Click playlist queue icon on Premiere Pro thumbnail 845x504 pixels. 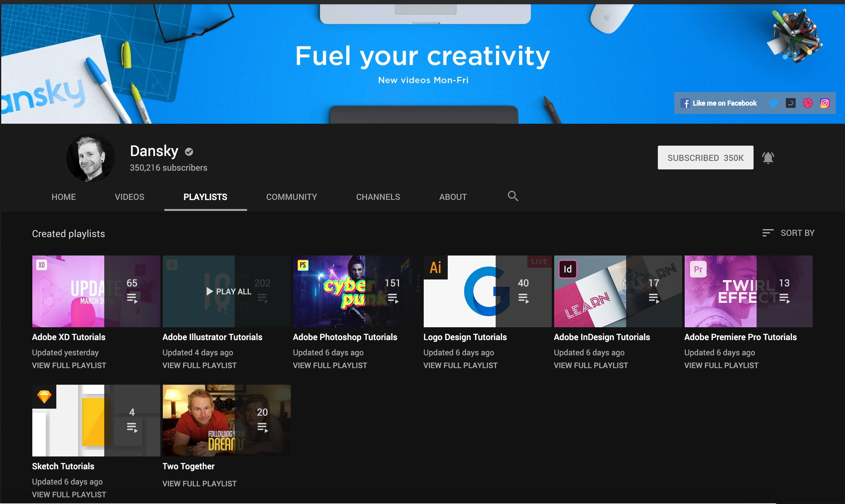click(785, 299)
